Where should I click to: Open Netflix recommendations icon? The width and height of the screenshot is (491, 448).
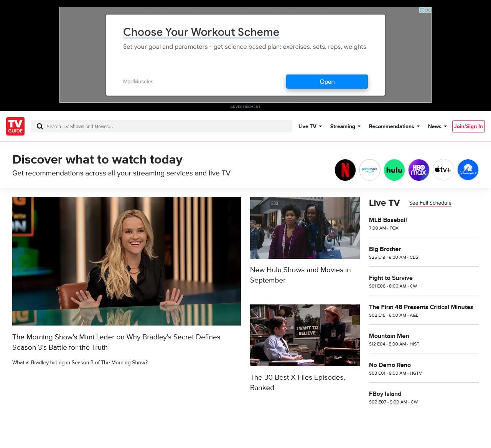[345, 170]
